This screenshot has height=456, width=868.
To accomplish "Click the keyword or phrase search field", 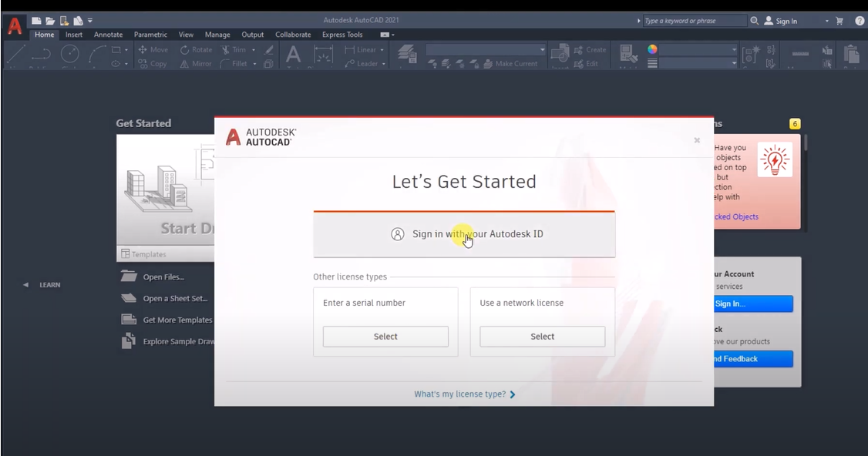I will [695, 21].
